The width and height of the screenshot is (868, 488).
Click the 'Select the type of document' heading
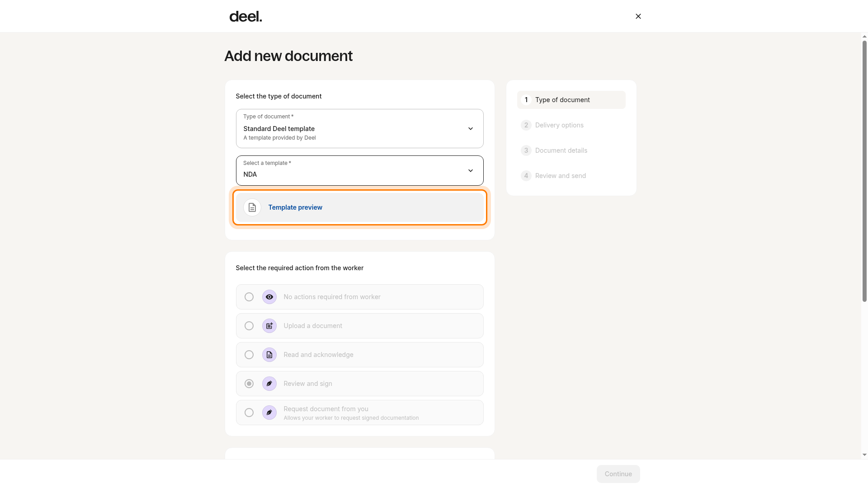pos(278,96)
